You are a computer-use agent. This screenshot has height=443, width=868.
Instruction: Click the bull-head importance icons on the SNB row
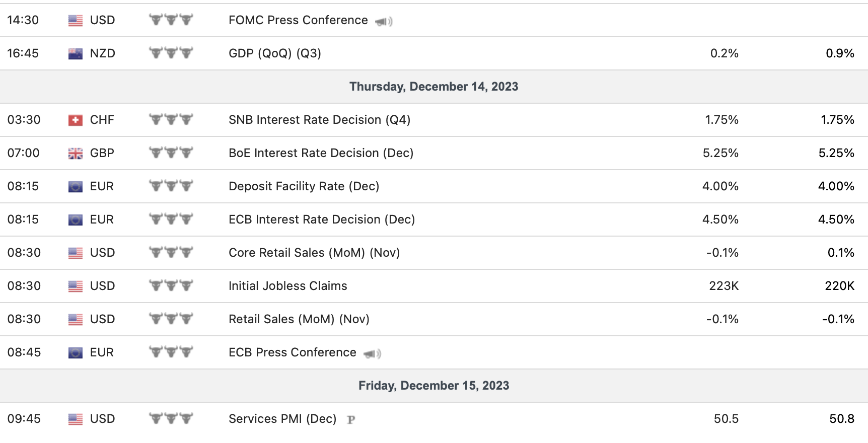pyautogui.click(x=171, y=120)
